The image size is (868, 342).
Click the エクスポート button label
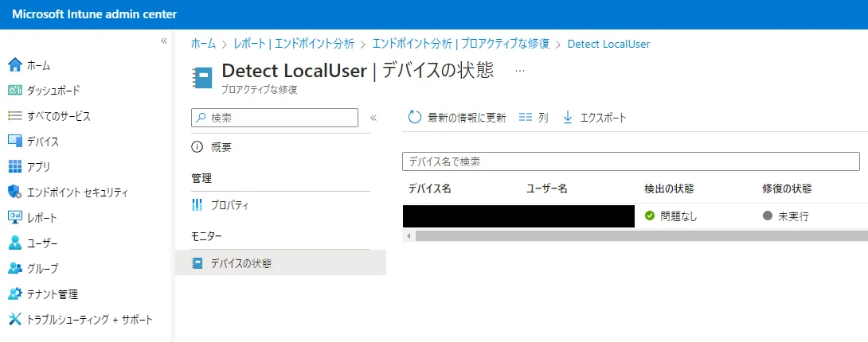(x=604, y=117)
